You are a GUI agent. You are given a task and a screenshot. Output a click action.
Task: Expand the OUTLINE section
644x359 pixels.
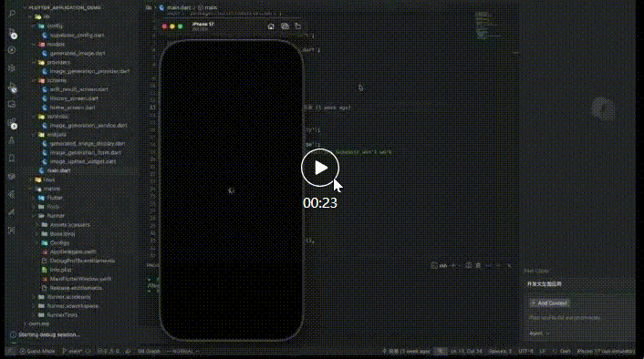coord(38,324)
